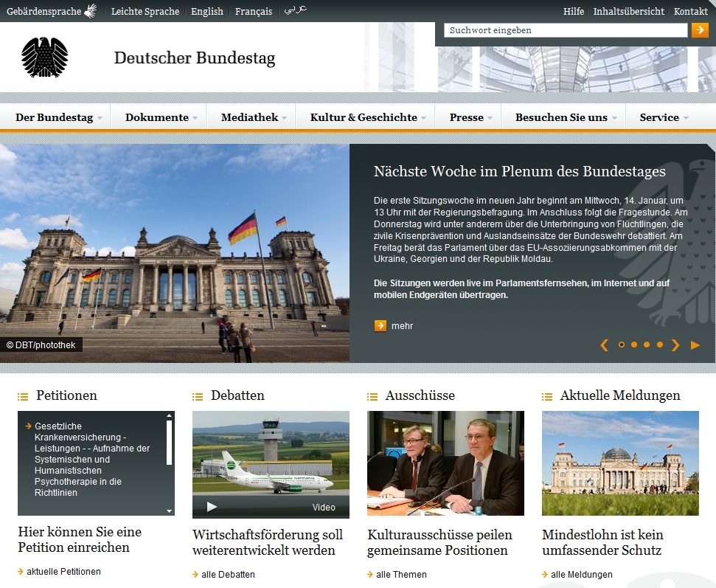
Task: Open Inhaltsübersicht sitemap link
Action: tap(629, 11)
